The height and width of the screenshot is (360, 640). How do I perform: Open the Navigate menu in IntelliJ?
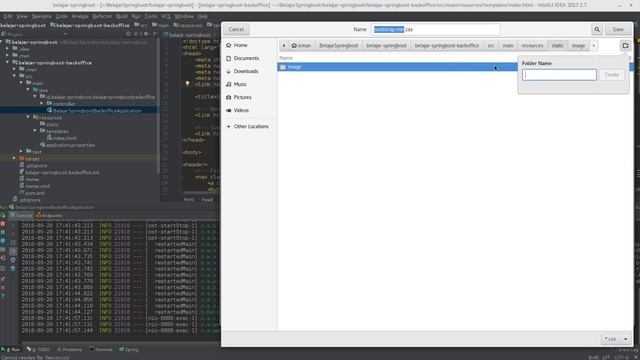42,16
